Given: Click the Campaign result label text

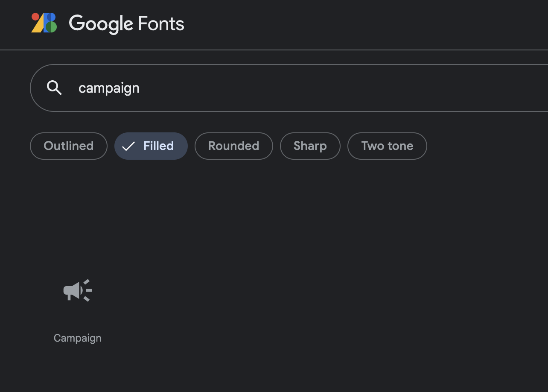Looking at the screenshot, I should pos(77,338).
